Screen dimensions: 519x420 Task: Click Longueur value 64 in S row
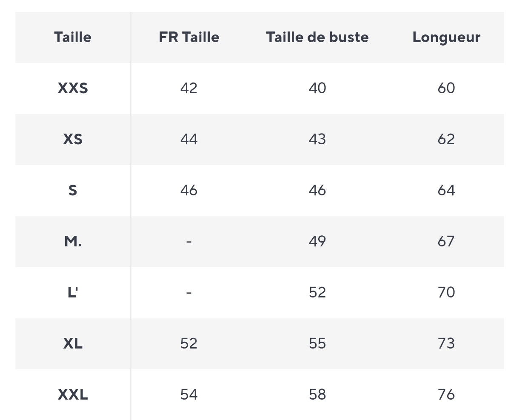tap(446, 190)
